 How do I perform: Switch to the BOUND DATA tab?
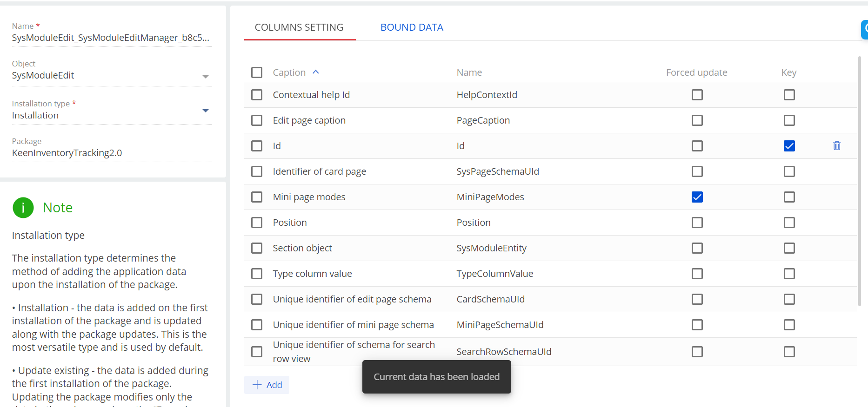click(412, 27)
